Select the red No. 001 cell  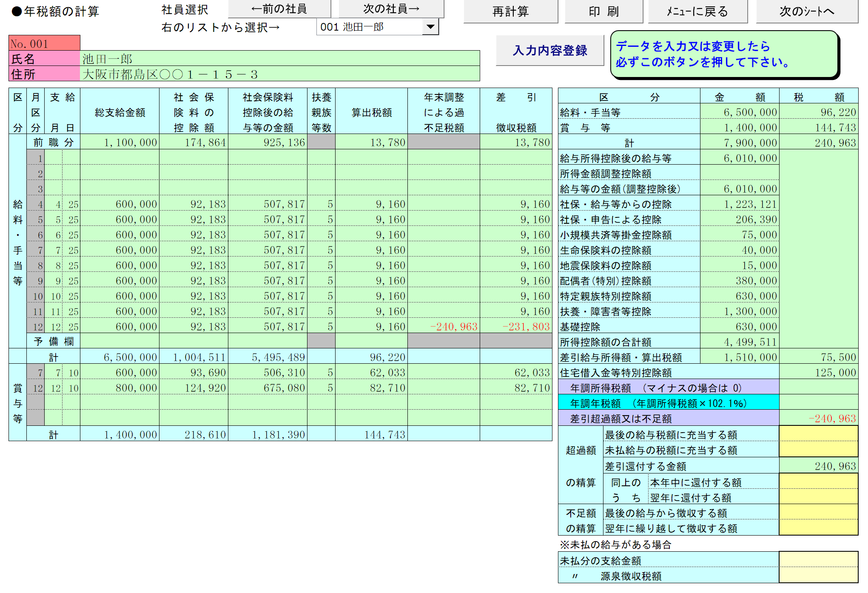point(44,43)
